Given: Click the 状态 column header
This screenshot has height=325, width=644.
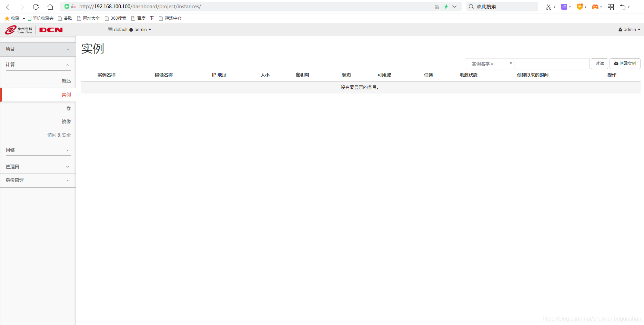Looking at the screenshot, I should [346, 75].
